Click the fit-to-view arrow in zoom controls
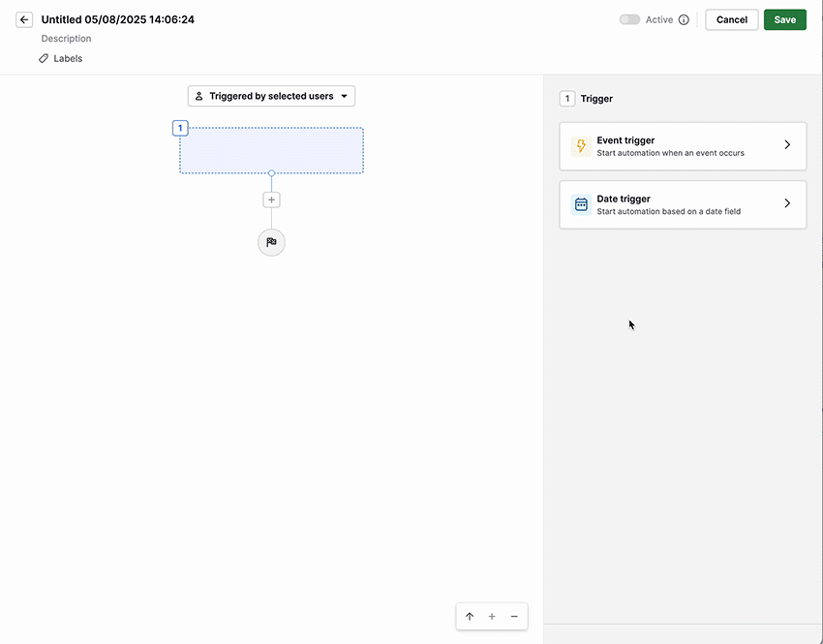The height and width of the screenshot is (644, 823). [x=469, y=616]
